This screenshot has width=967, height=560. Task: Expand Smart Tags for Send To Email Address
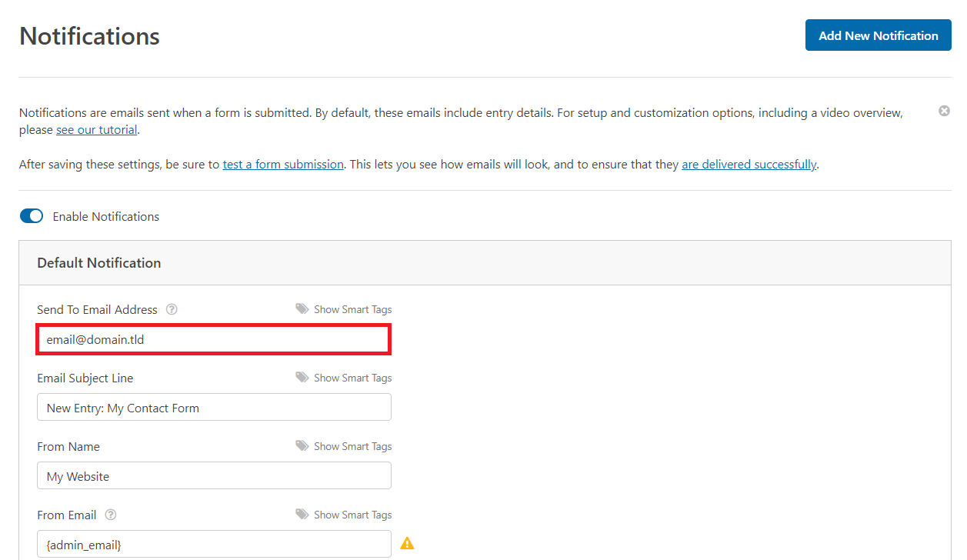[x=352, y=308]
